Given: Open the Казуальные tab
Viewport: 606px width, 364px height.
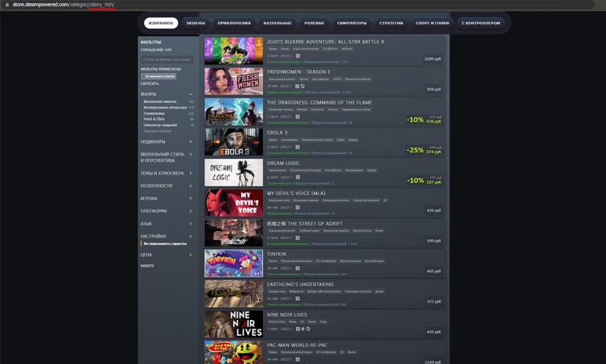Looking at the screenshot, I should pos(278,23).
